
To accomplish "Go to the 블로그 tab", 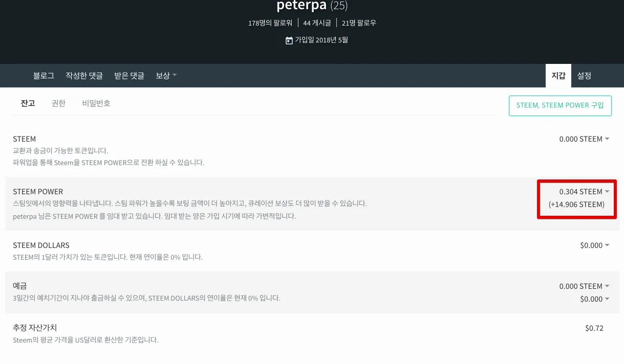I will pyautogui.click(x=44, y=76).
